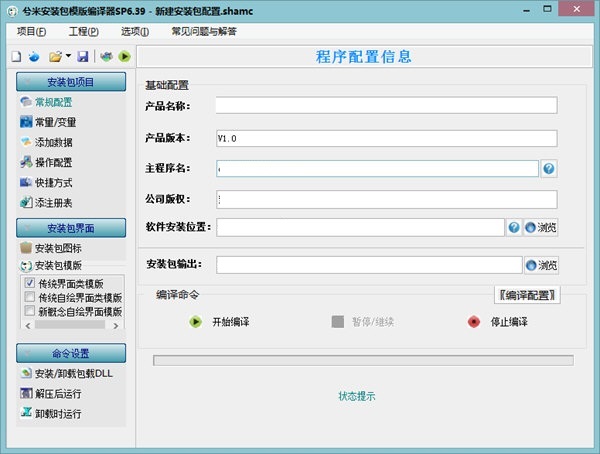The height and width of the screenshot is (454, 600).
Task: Select 常量/变量 text in sidebar
Action: [x=55, y=122]
